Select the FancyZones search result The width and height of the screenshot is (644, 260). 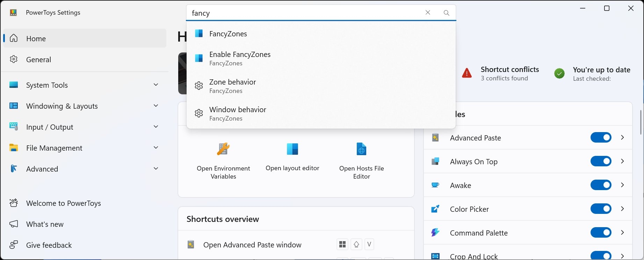[x=321, y=34]
